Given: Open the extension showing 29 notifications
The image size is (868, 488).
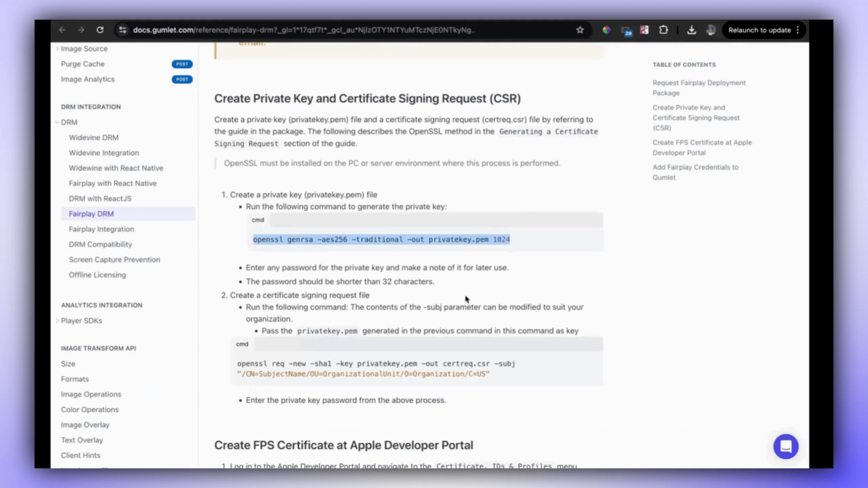Looking at the screenshot, I should pyautogui.click(x=627, y=30).
